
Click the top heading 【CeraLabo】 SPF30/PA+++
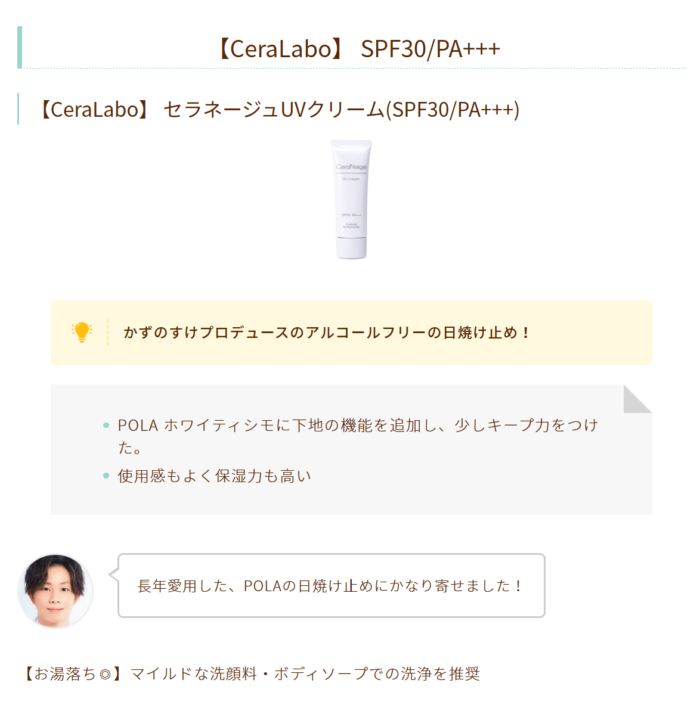click(358, 49)
